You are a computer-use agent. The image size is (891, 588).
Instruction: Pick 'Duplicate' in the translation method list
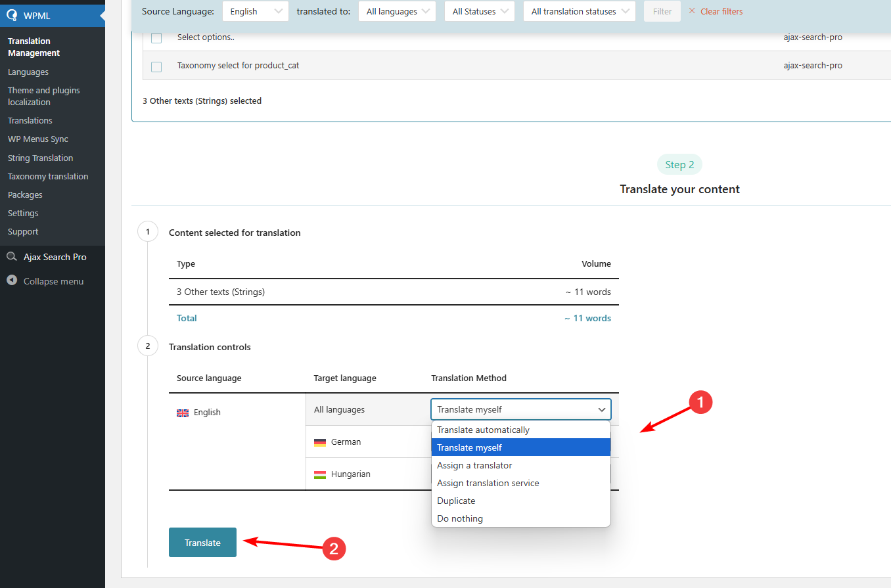(x=456, y=501)
